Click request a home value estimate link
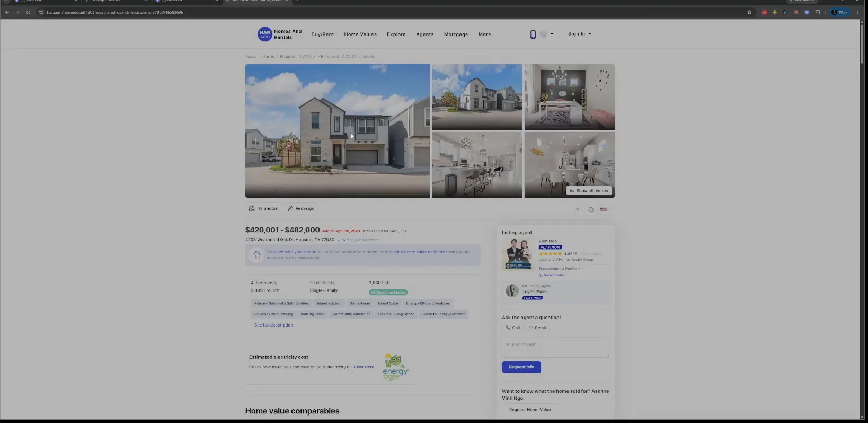 (x=414, y=252)
